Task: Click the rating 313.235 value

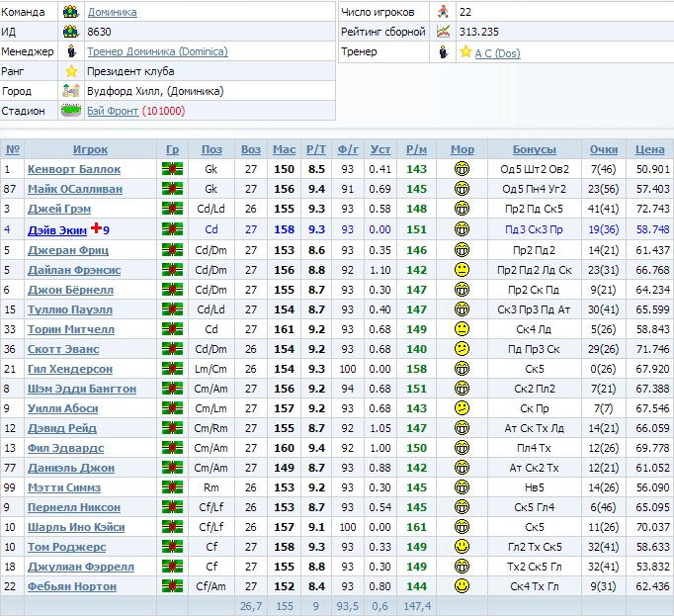Action: coord(479,32)
